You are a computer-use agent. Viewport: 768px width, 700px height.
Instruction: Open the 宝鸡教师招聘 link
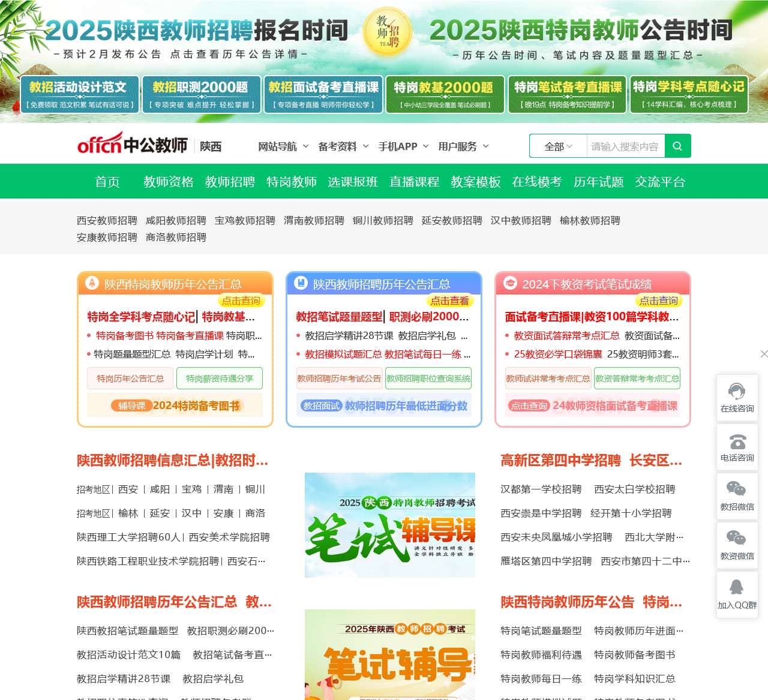coord(245,220)
